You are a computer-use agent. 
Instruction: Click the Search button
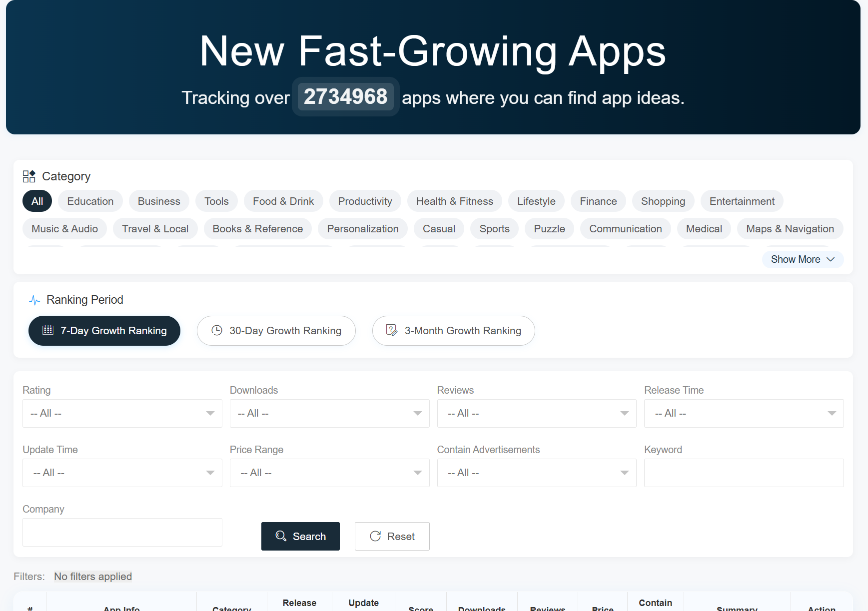300,536
